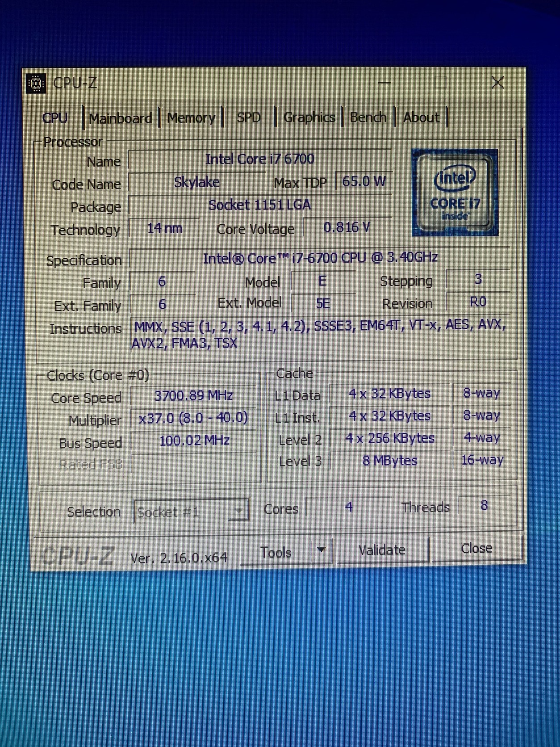Click the 0.816 V core voltage value
Viewport: 560px width, 747px height.
pyautogui.click(x=347, y=228)
